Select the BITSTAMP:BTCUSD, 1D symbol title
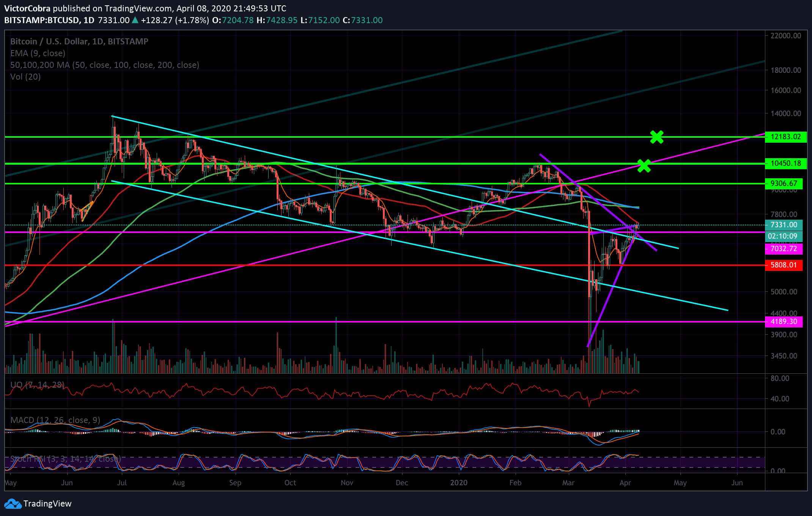The height and width of the screenshot is (516, 812). (x=49, y=20)
